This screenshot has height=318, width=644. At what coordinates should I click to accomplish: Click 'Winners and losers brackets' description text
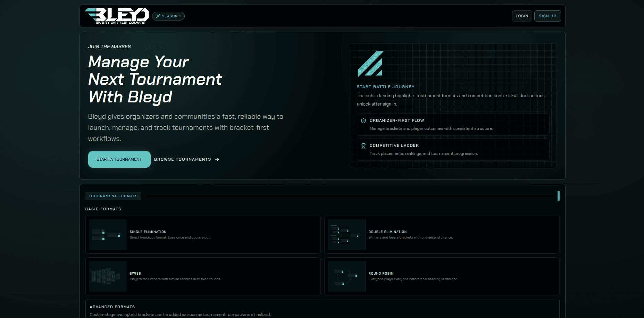pos(410,237)
